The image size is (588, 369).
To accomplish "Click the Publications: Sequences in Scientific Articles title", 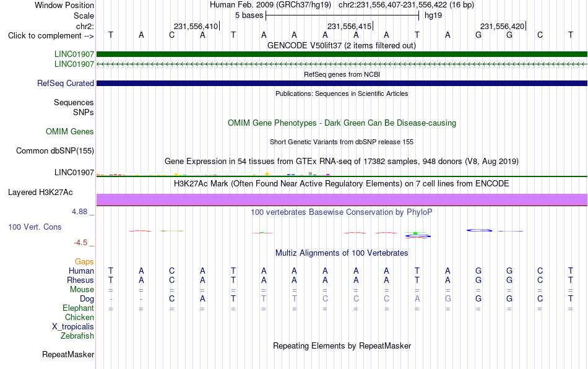I will tap(342, 93).
